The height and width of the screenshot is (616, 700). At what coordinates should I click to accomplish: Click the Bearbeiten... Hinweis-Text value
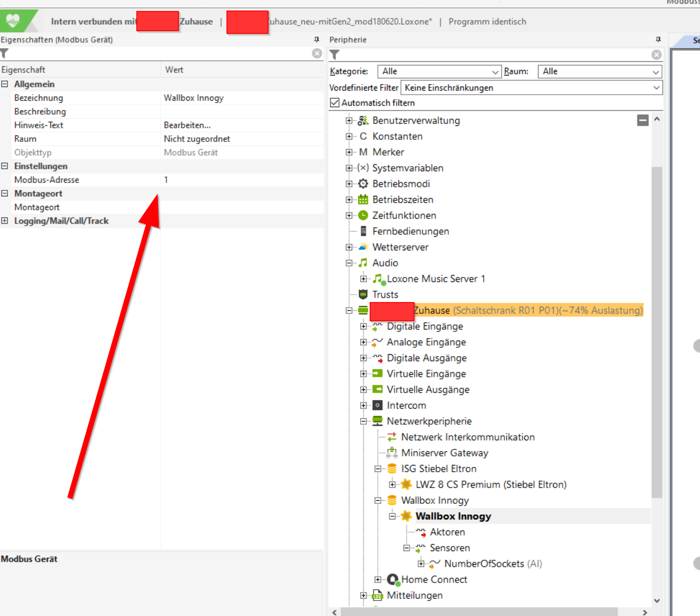187,125
